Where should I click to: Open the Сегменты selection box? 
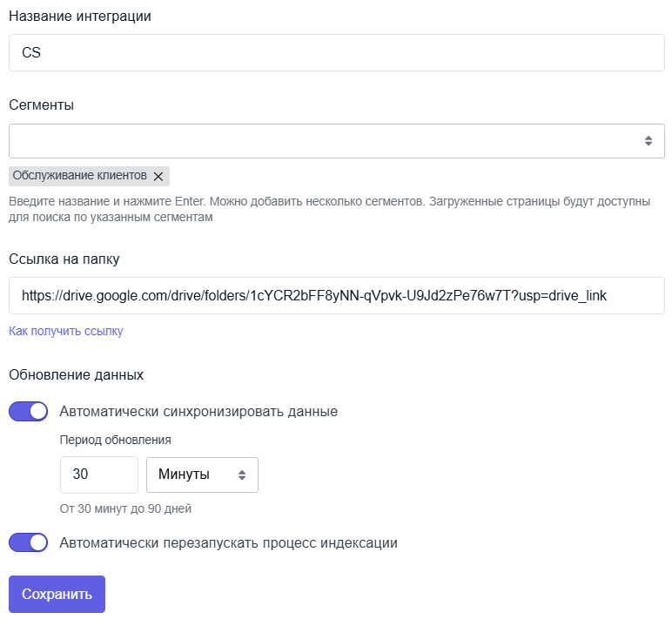coord(322,141)
